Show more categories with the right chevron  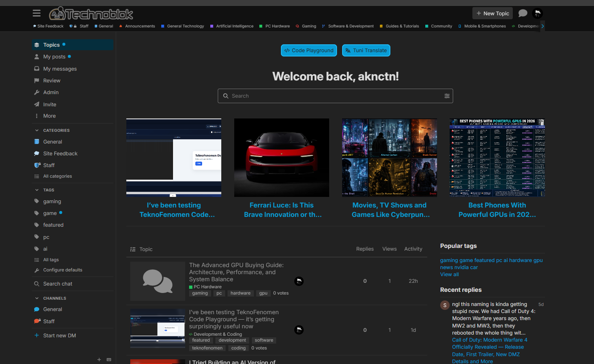[x=543, y=26]
